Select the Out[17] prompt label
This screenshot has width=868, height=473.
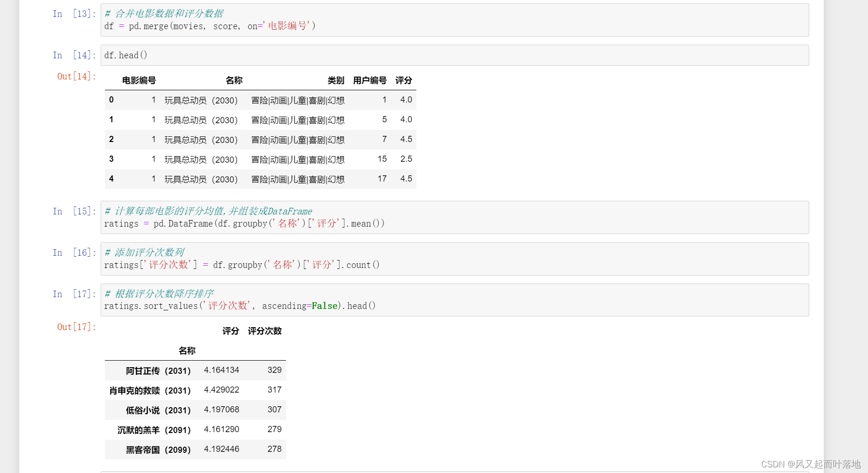pos(77,327)
